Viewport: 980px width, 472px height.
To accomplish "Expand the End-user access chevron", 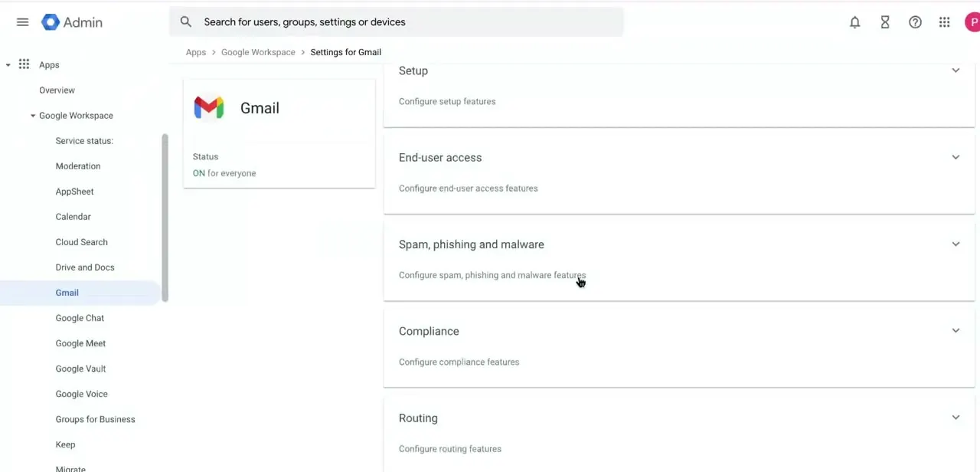I will coord(955,157).
